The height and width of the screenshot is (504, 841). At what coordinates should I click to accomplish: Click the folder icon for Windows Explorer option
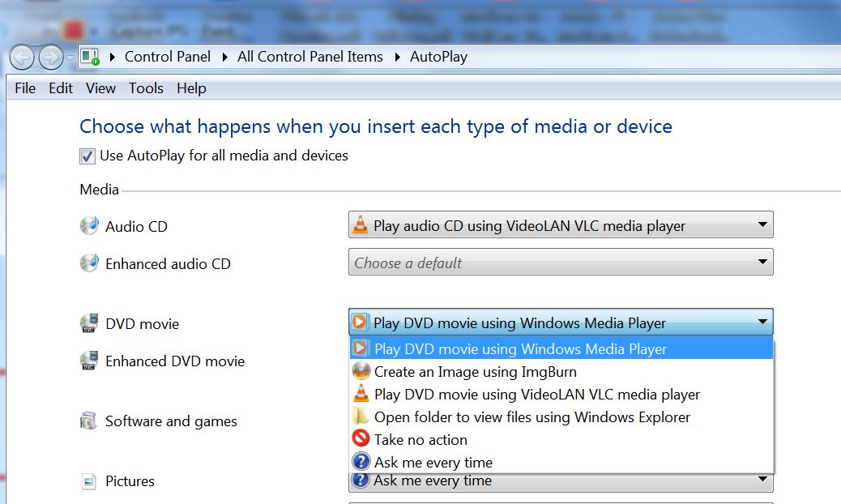[x=360, y=416]
